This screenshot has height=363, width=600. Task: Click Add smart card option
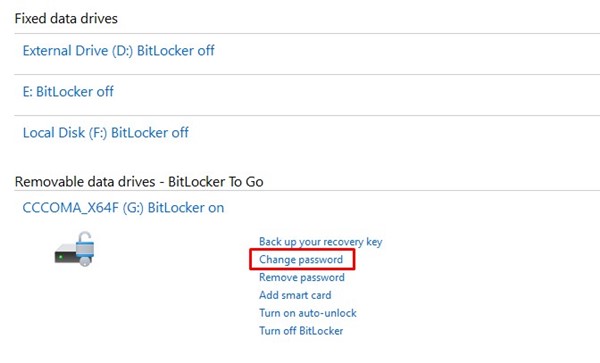click(295, 295)
